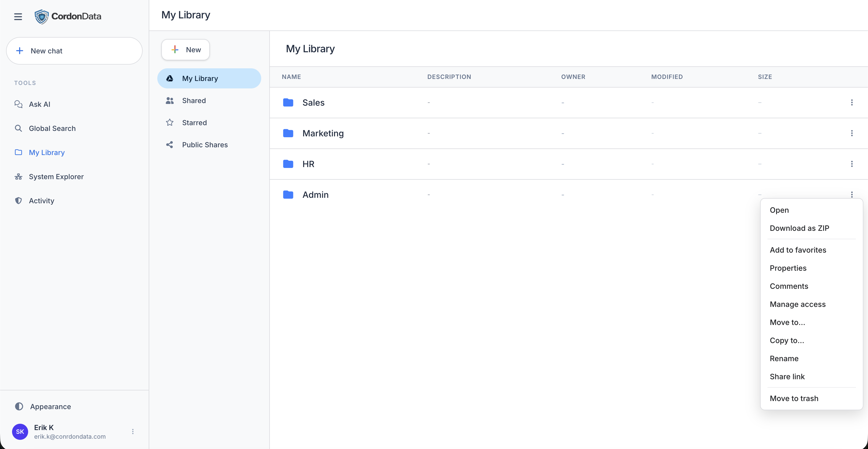Toggle the Appearance theme setting
Viewport: 868px width, 449px height.
pyautogui.click(x=50, y=407)
